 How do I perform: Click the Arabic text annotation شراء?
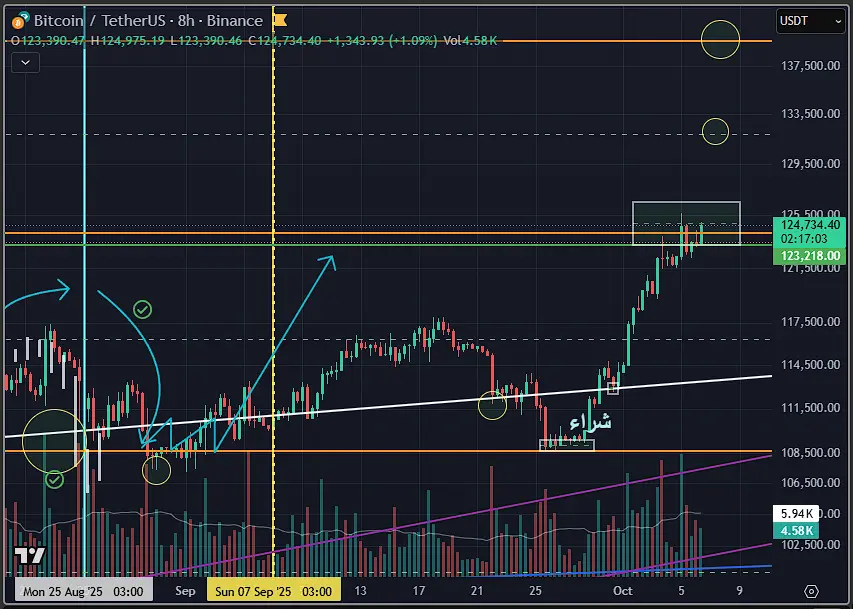coord(590,422)
